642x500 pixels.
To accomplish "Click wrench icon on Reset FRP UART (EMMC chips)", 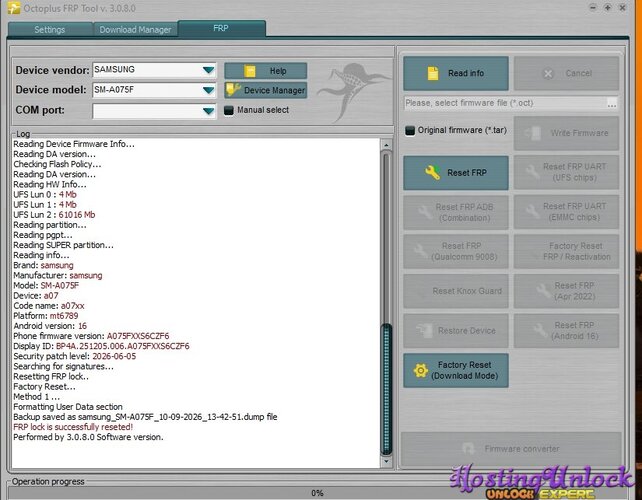I will tap(532, 212).
